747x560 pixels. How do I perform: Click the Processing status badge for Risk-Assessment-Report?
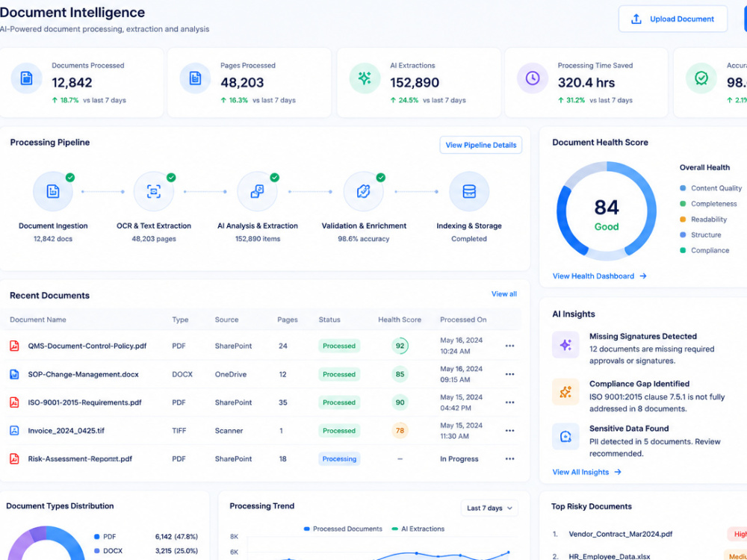pyautogui.click(x=339, y=459)
